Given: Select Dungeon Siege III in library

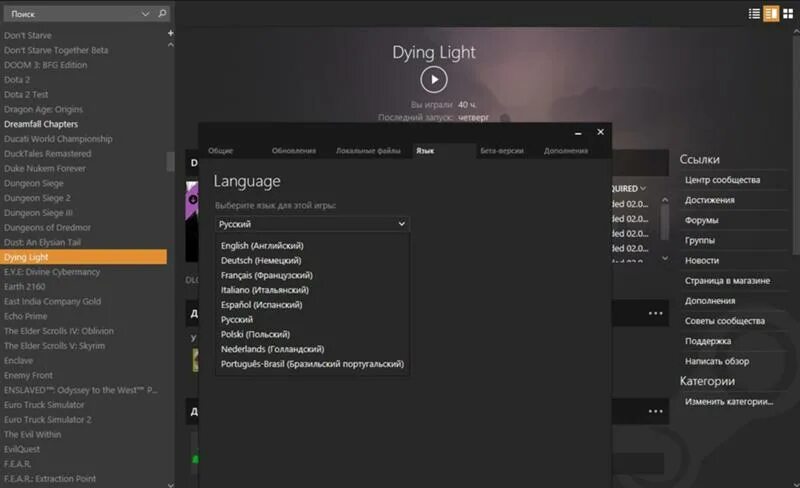Looking at the screenshot, I should pyautogui.click(x=38, y=213).
